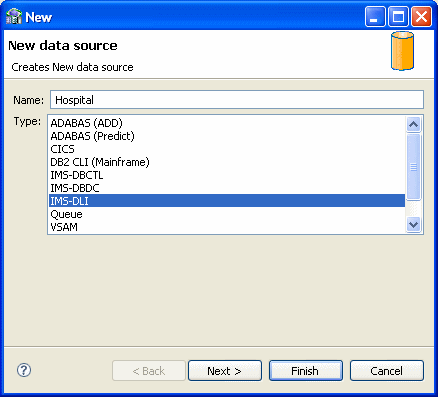Click the help question mark icon
The image size is (438, 397).
pos(24,370)
